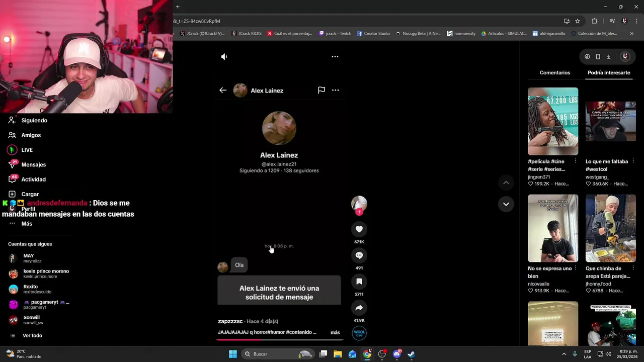Click Chrome install app icon in address bar
Image resolution: width=644 pixels, height=362 pixels.
[567, 21]
